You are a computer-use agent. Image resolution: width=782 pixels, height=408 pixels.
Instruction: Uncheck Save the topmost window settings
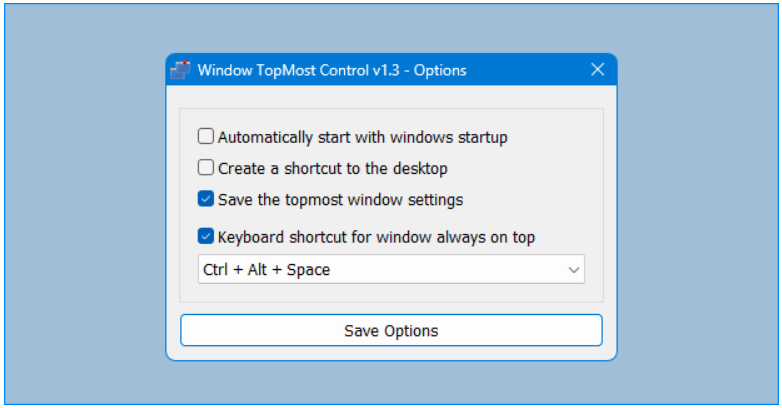click(x=206, y=199)
